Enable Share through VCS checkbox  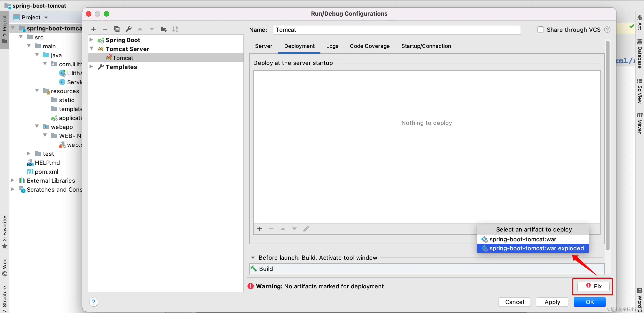[540, 30]
